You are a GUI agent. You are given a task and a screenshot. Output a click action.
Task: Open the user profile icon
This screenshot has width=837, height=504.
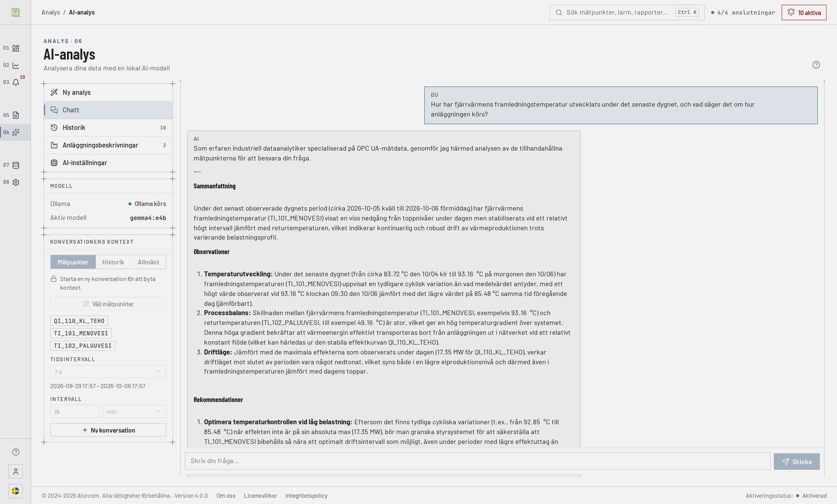tap(16, 471)
